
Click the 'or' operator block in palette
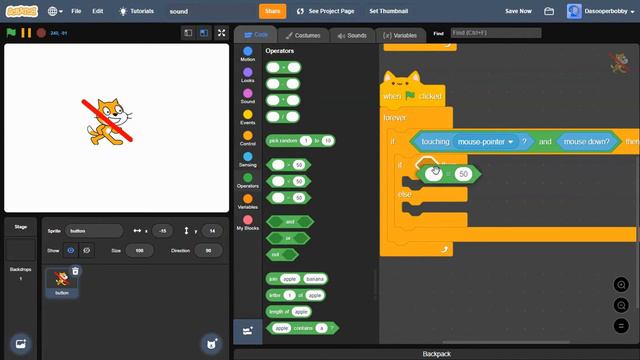point(288,238)
